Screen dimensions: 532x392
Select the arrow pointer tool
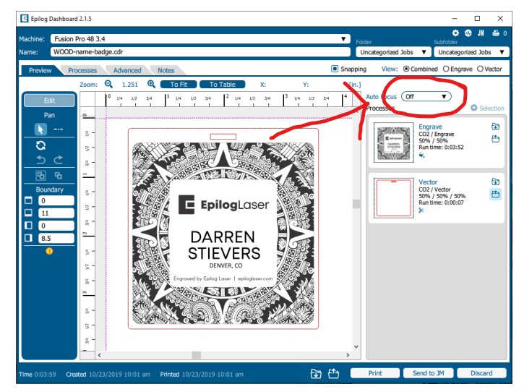(41, 129)
